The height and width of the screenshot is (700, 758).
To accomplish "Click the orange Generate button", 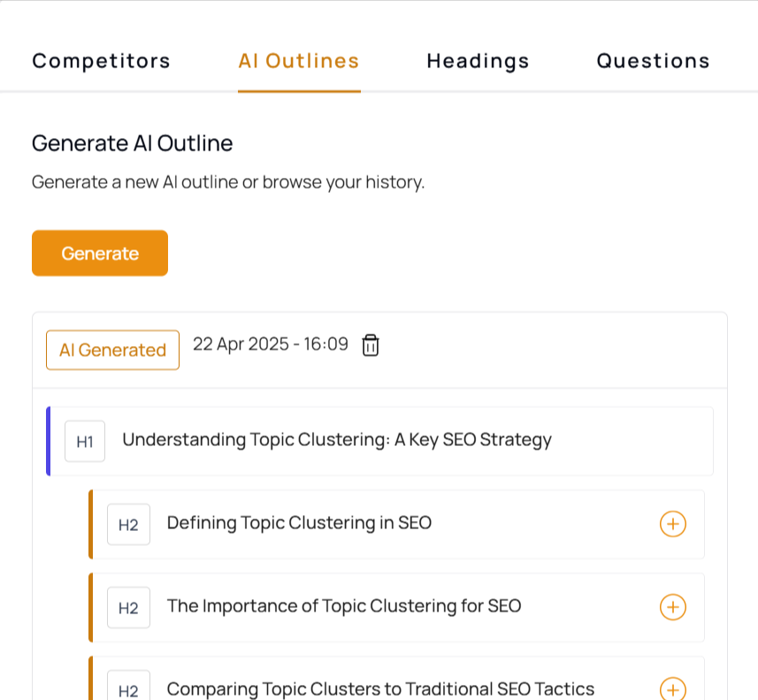I will pyautogui.click(x=100, y=253).
